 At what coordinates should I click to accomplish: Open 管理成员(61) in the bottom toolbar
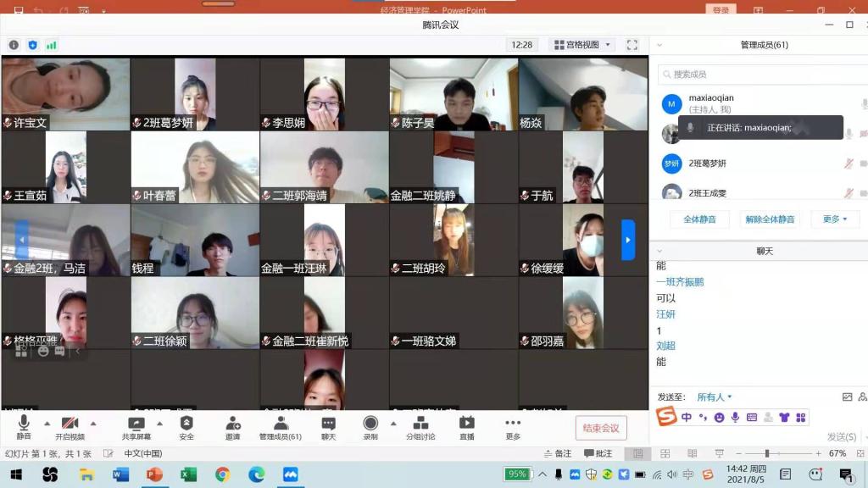(280, 427)
